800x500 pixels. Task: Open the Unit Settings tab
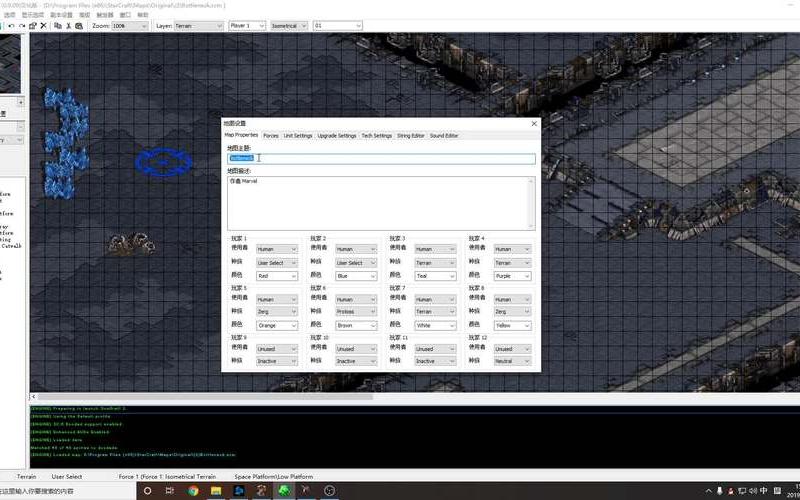coord(298,135)
